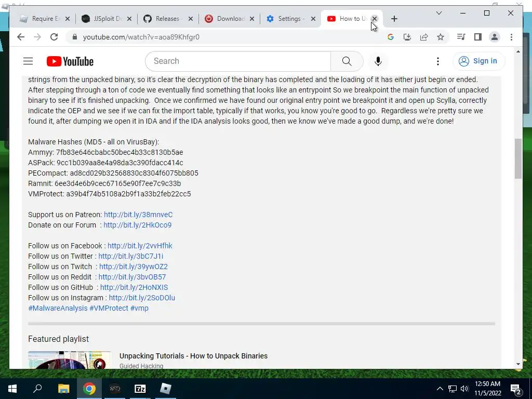
Task: Open Patreon link bit.ly/38mnveC
Action: [x=138, y=215]
